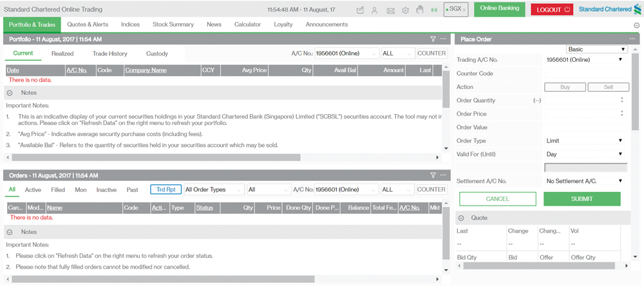The image size is (644, 299).
Task: Open the Place Order panel more-options menu
Action: tap(632, 39)
